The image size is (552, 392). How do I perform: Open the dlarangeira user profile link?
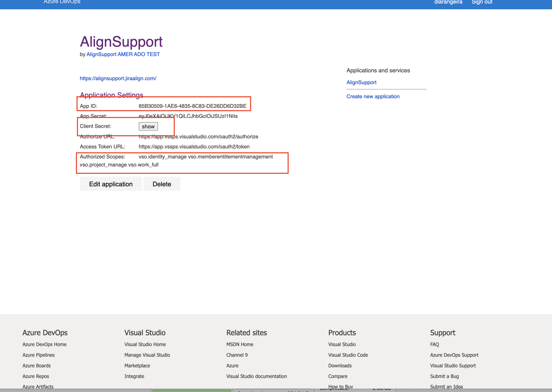(448, 2)
